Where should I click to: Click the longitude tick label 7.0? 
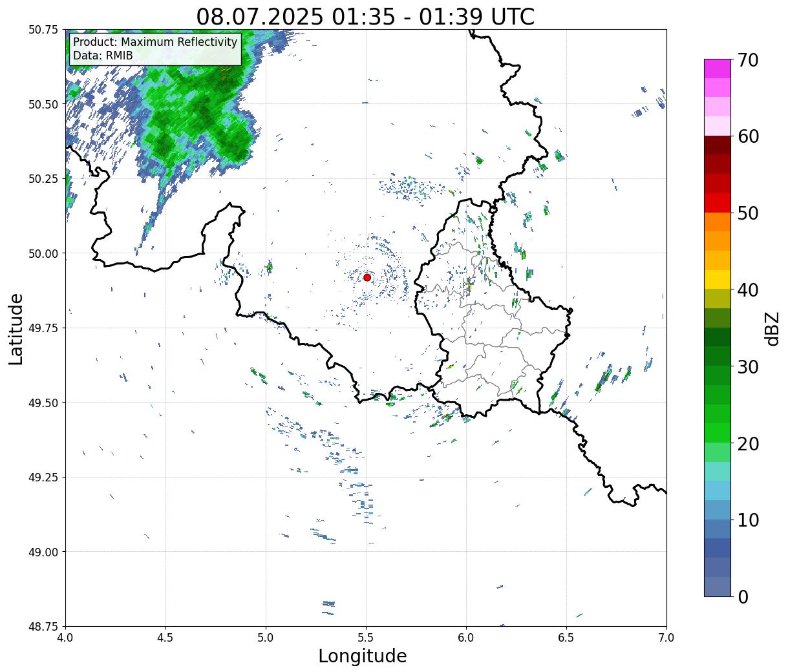pyautogui.click(x=666, y=638)
